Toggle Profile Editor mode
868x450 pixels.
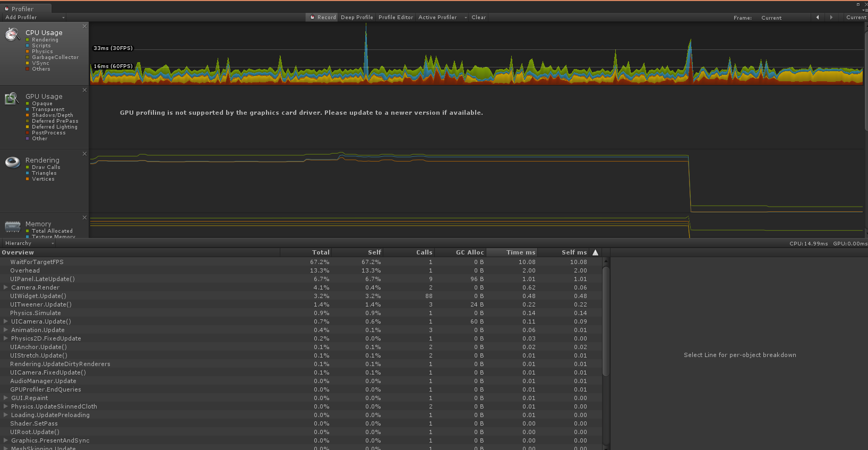tap(396, 18)
